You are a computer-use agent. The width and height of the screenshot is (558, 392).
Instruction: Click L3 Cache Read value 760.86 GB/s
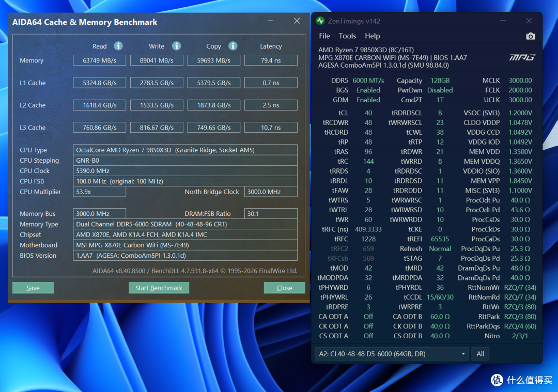point(100,128)
